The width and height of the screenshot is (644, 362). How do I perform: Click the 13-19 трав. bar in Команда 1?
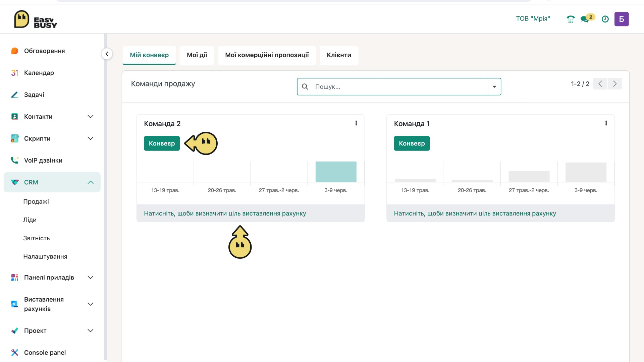(415, 181)
